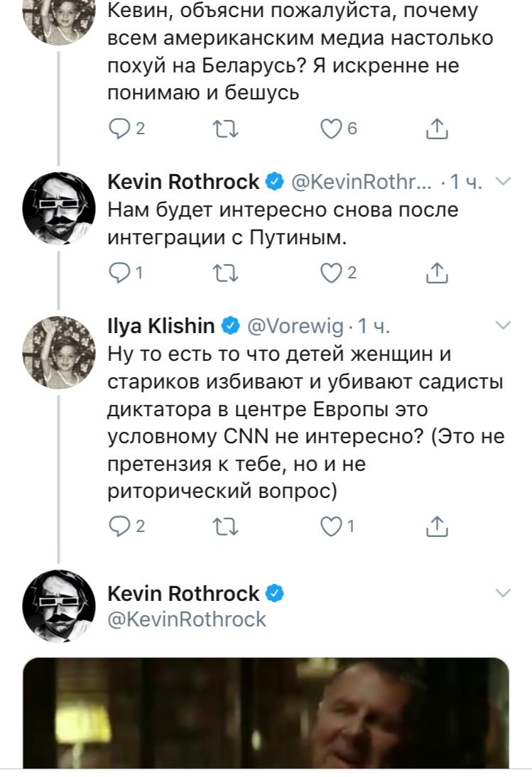Image resolution: width=532 pixels, height=777 pixels.
Task: Open the media preview in Kevin's last tweet
Action: click(x=266, y=713)
